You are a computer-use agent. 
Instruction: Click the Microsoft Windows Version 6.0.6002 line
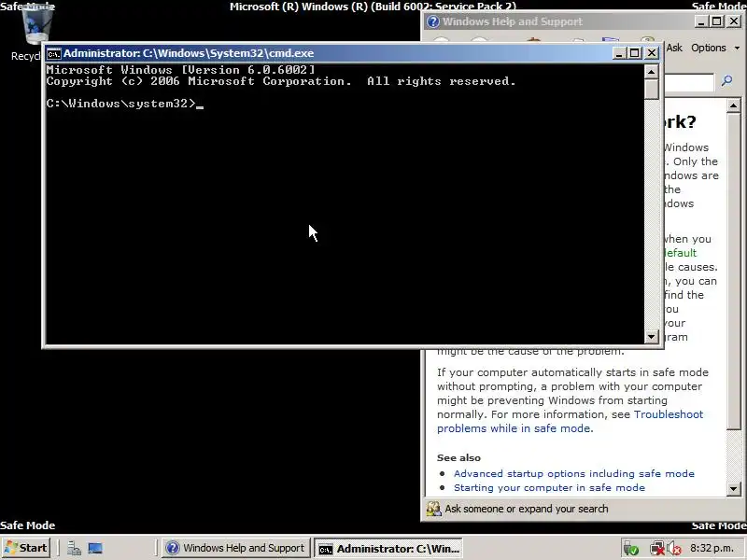pyautogui.click(x=181, y=70)
